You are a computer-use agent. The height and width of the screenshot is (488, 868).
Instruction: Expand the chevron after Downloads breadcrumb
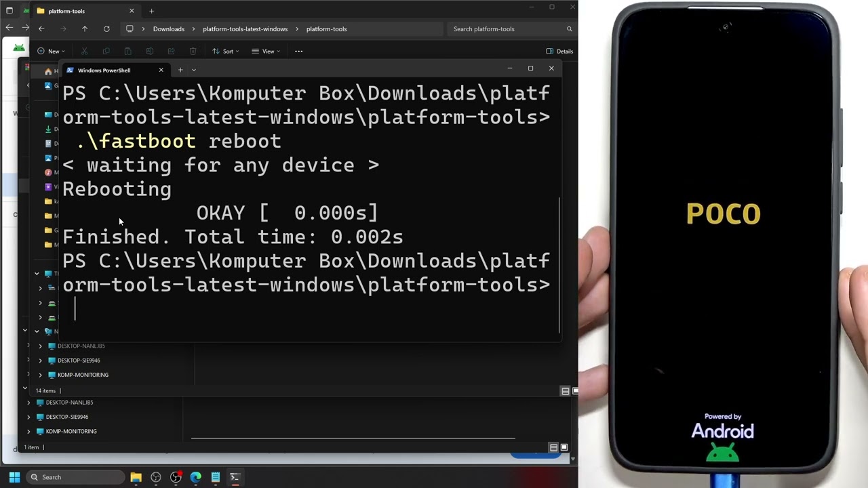(x=193, y=29)
